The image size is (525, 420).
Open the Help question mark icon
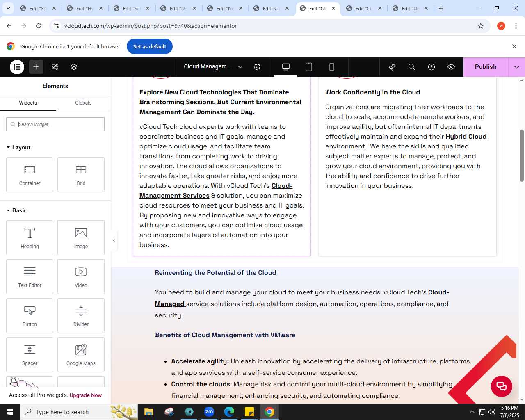click(431, 67)
